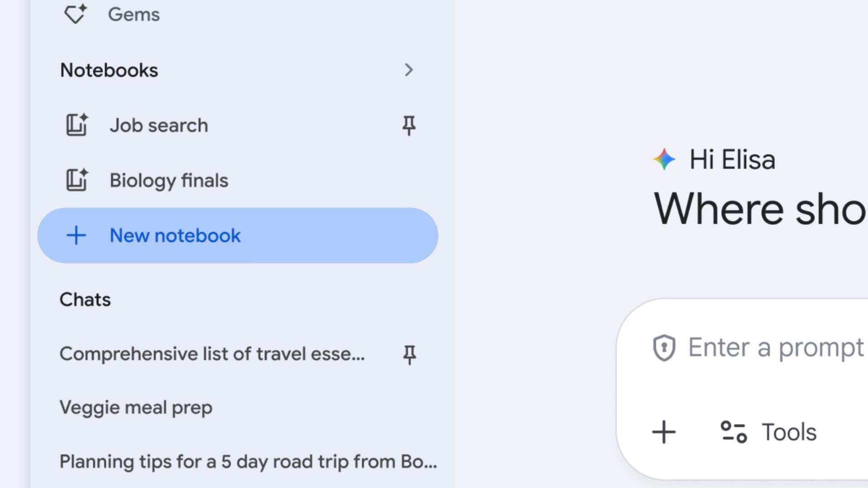
Task: Click the plus attach button in prompt box
Action: pyautogui.click(x=664, y=432)
